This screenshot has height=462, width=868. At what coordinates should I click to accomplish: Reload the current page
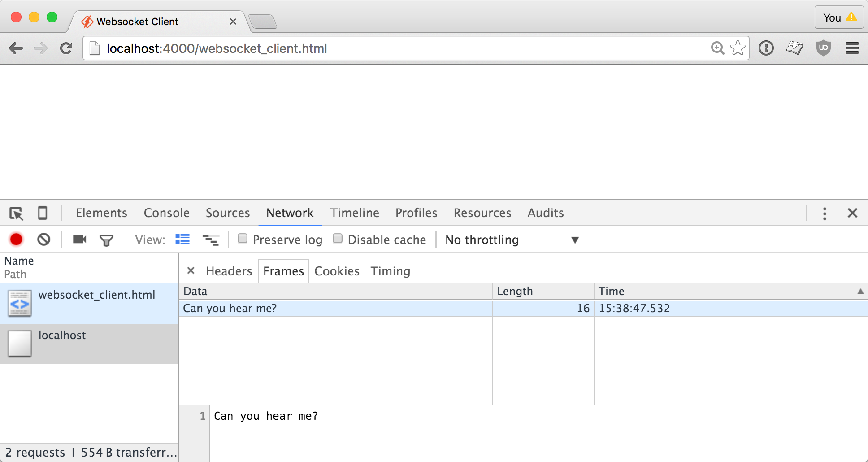tap(66, 48)
